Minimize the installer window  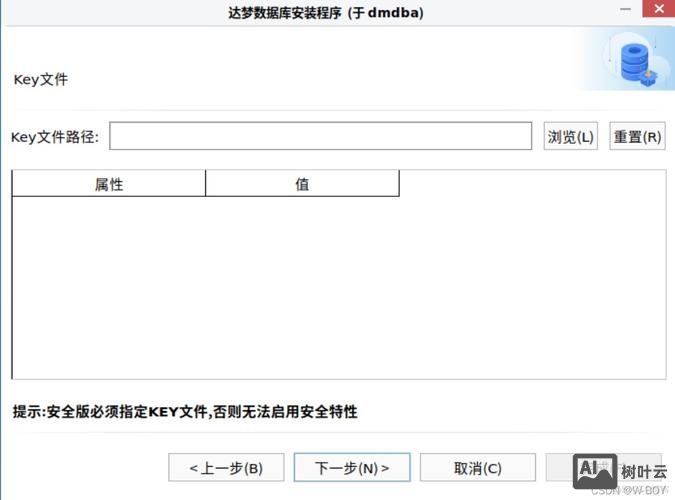[x=625, y=9]
